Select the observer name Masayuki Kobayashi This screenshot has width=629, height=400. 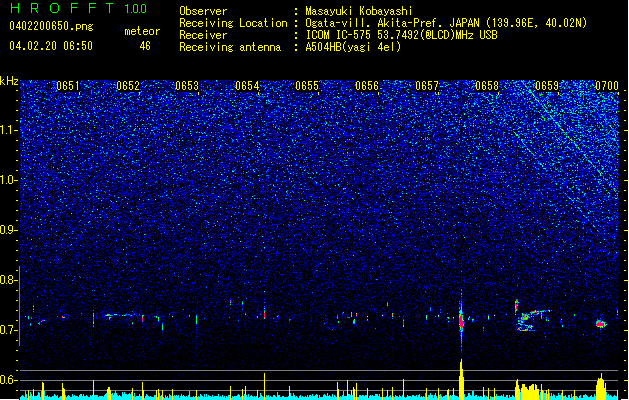click(x=359, y=11)
